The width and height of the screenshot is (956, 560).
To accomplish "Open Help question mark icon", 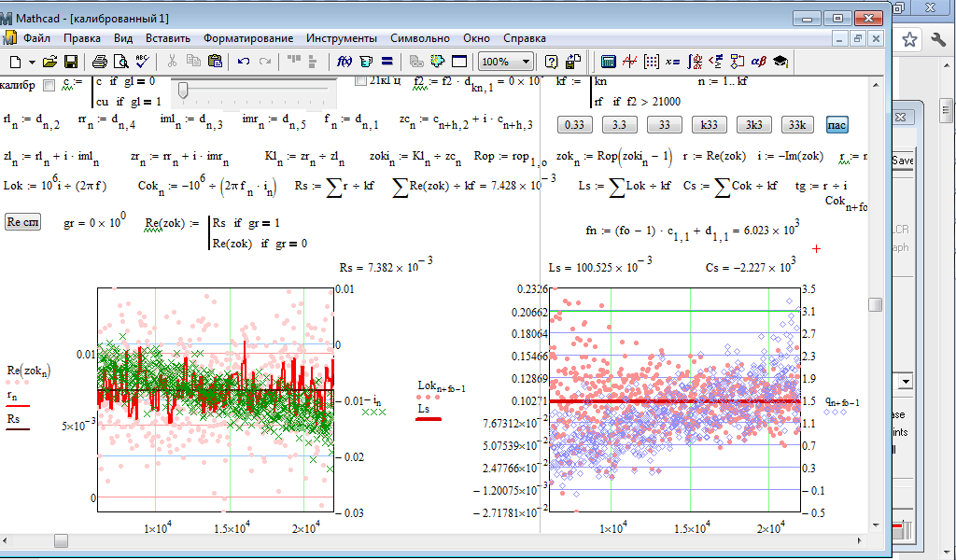I will pyautogui.click(x=551, y=62).
